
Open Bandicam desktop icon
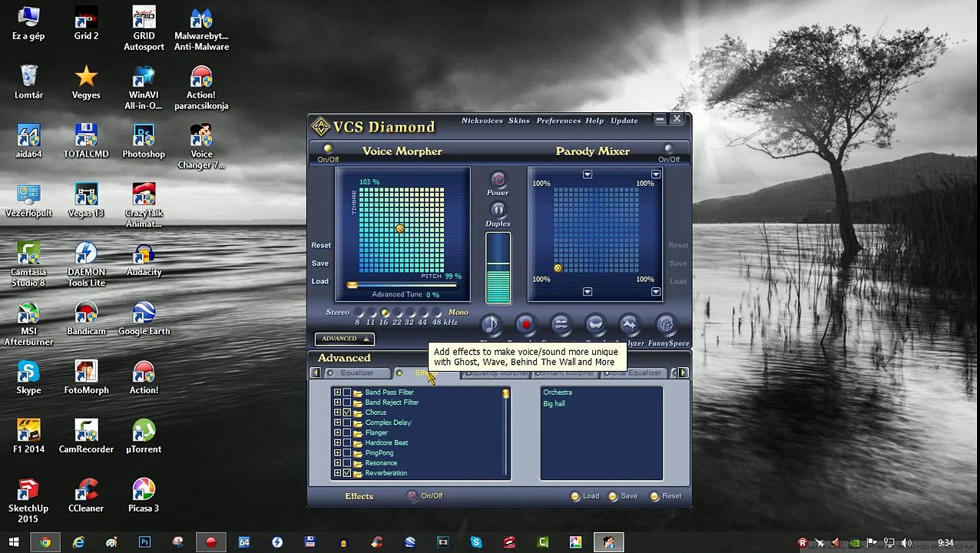[x=86, y=319]
